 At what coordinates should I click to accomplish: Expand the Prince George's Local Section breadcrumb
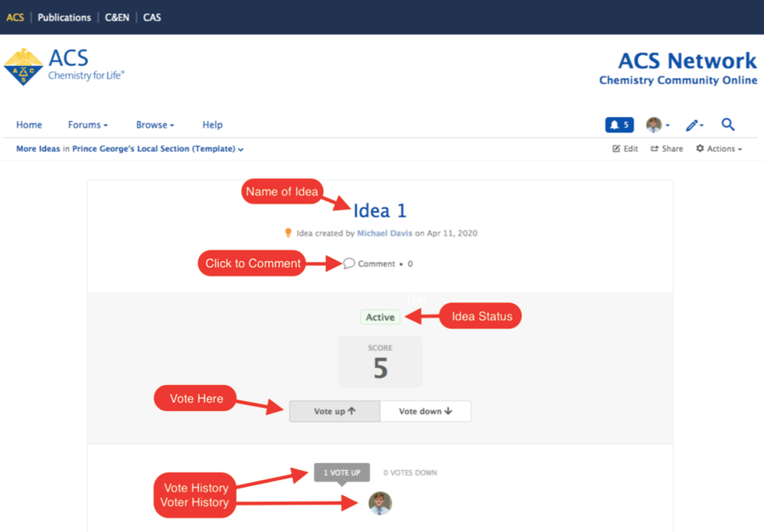pyautogui.click(x=158, y=149)
